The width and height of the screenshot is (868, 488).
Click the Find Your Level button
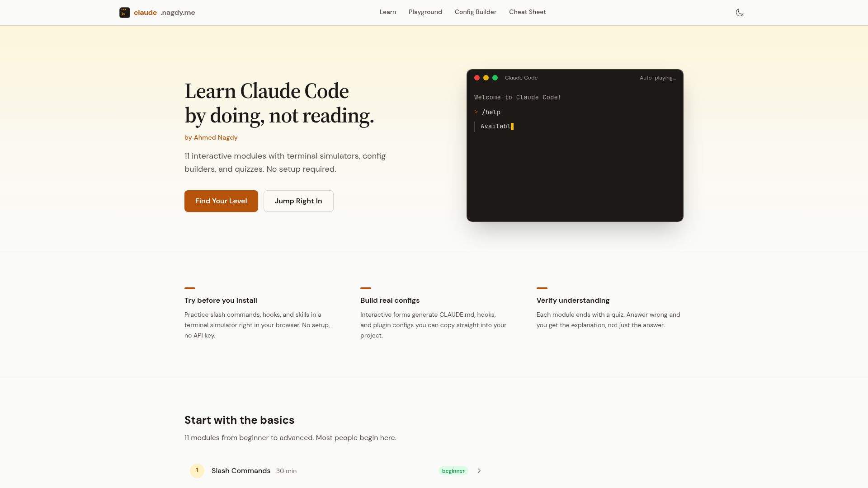pyautogui.click(x=221, y=201)
